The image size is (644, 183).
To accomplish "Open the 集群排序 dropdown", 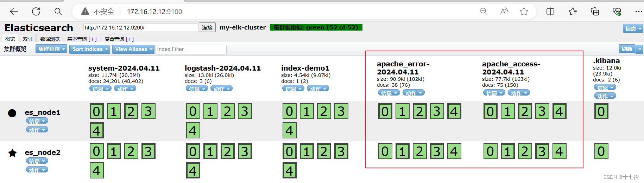I will (51, 49).
